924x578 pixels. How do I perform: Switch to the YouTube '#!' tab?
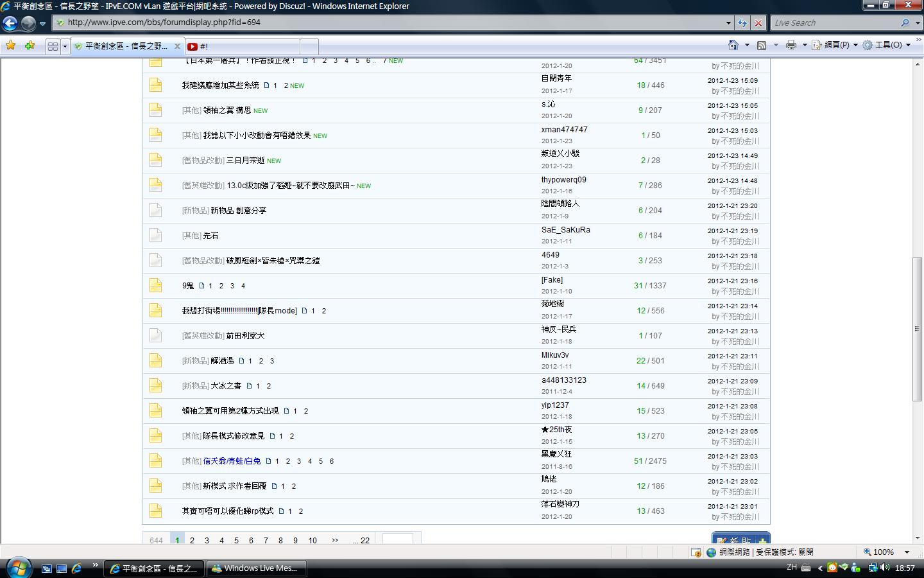click(242, 46)
